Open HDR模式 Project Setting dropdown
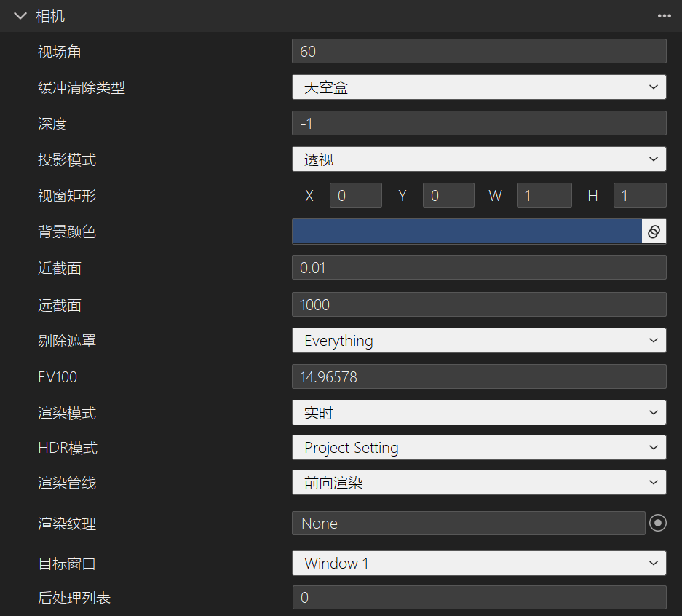The width and height of the screenshot is (682, 616). click(479, 448)
